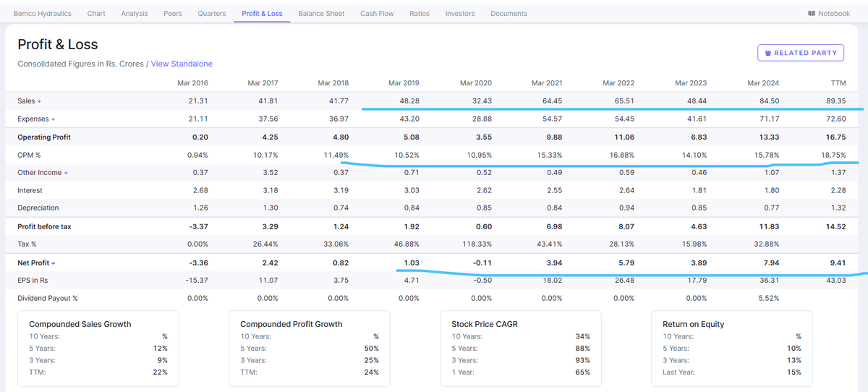Open the Peers tab

pyautogui.click(x=173, y=13)
